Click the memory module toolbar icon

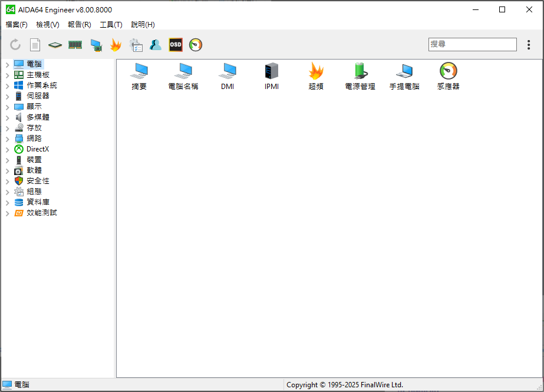pyautogui.click(x=75, y=45)
